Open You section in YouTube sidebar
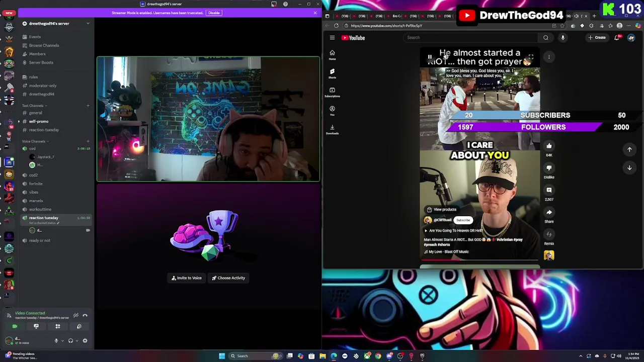Screen dimensions: 644x362 [x=332, y=111]
